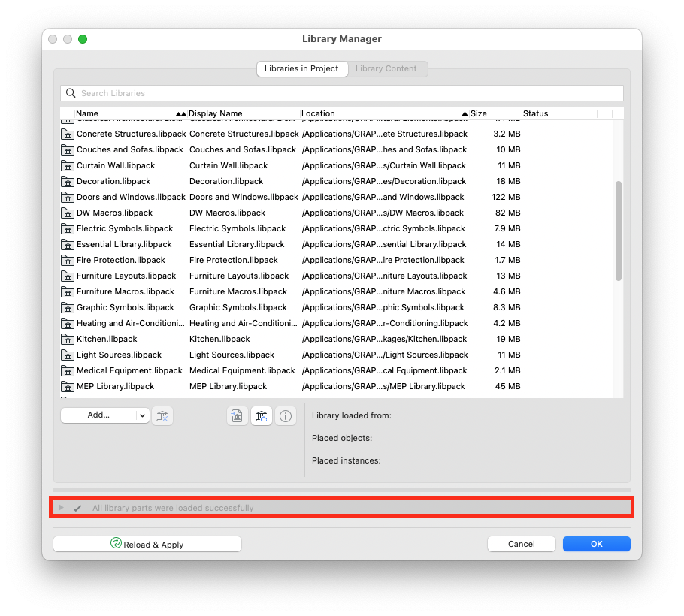Click the library icon beside Kitchen.libpack
Viewport: 684px width, 616px height.
[68, 339]
